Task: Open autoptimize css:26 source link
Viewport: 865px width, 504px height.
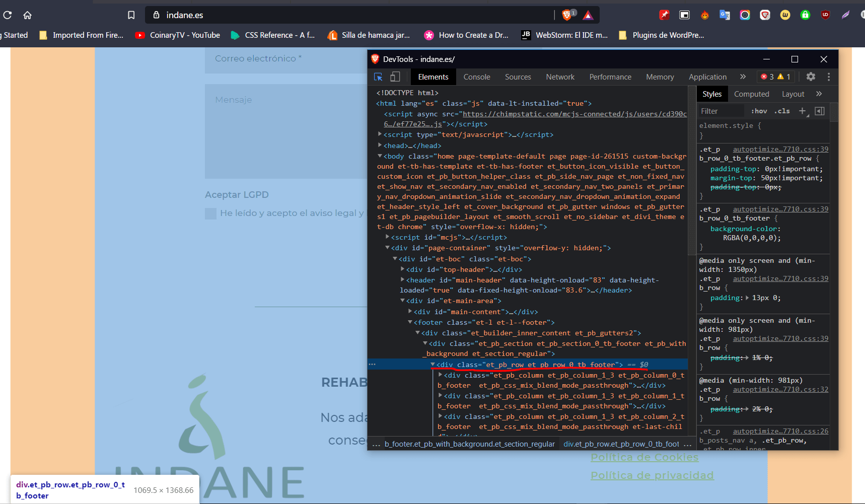Action: [x=780, y=431]
